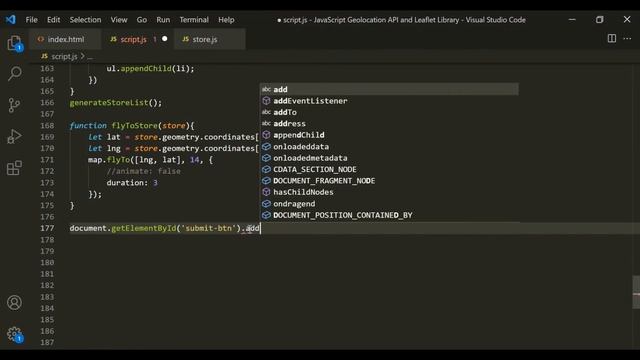
Task: Open the Search view in the activity bar
Action: point(15,73)
